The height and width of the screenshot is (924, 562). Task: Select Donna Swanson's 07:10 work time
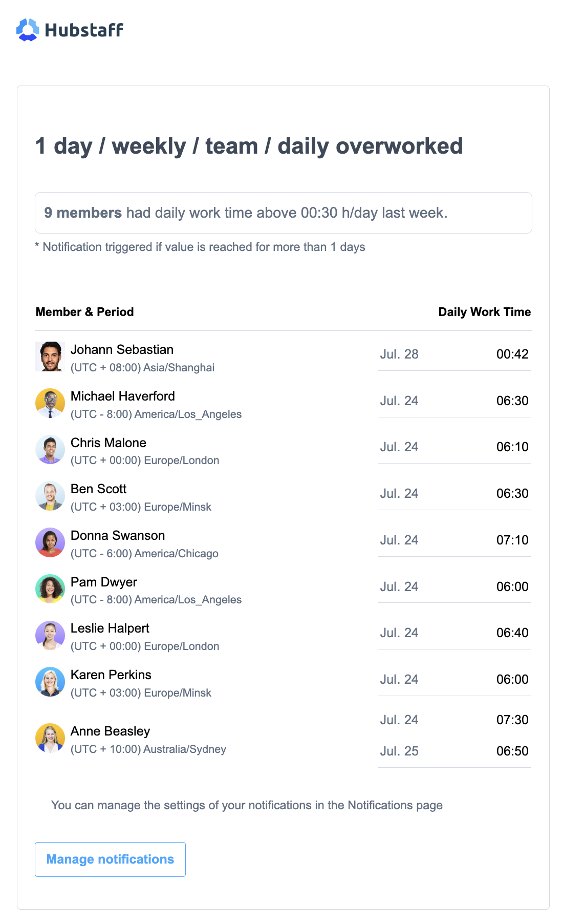click(512, 540)
